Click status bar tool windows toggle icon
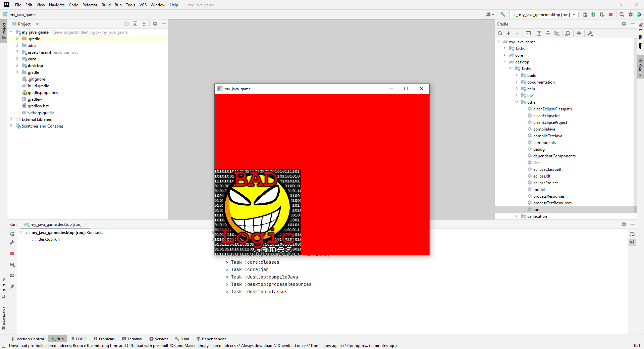The height and width of the screenshot is (349, 644). tap(4, 346)
